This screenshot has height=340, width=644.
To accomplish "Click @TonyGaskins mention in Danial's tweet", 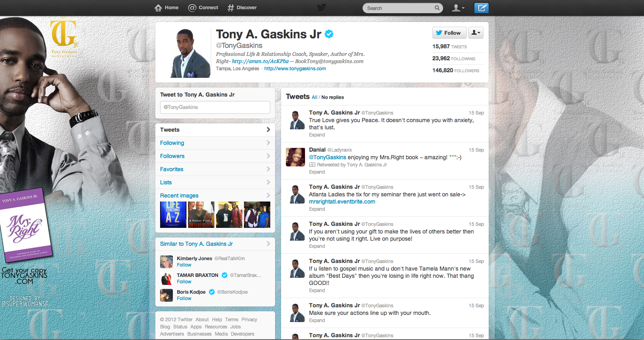I will click(327, 158).
